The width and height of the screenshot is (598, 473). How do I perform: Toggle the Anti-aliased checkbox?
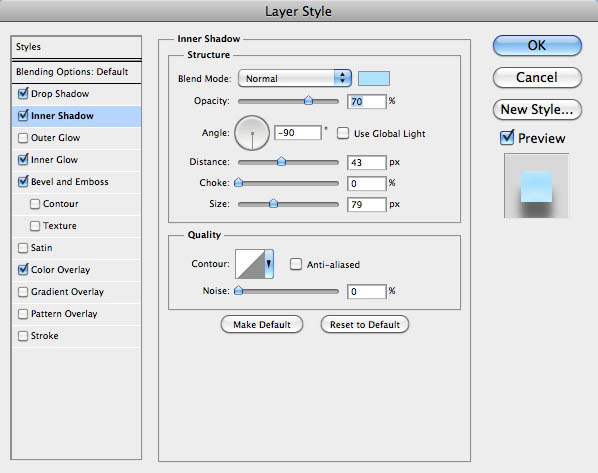click(296, 264)
